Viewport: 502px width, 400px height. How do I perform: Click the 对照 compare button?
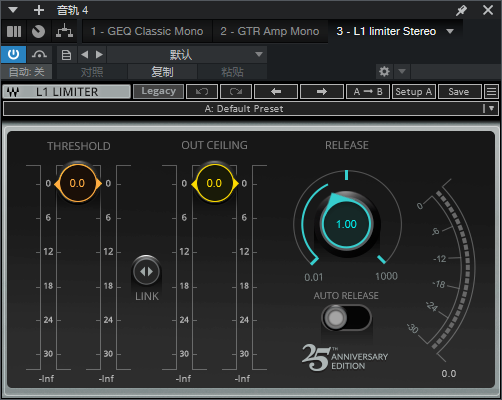tap(92, 72)
